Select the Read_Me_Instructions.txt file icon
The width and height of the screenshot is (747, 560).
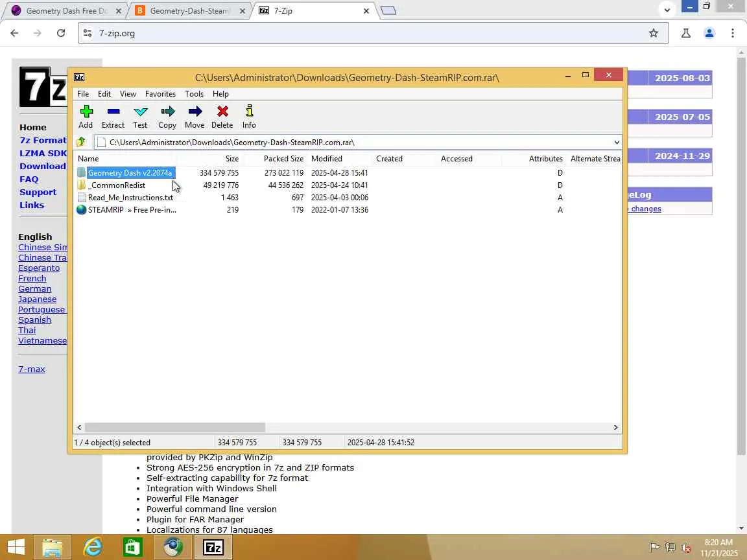point(82,197)
